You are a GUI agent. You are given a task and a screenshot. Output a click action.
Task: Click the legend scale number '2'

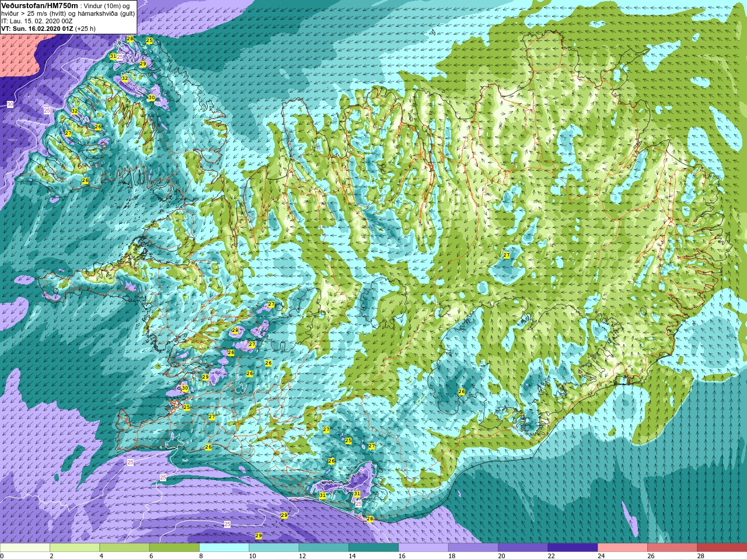coord(51,556)
